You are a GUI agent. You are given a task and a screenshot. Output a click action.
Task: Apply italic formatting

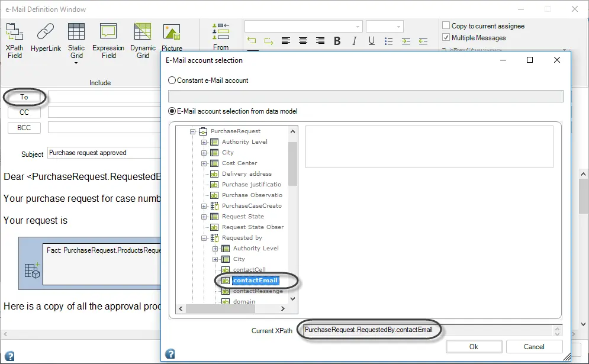tap(354, 41)
